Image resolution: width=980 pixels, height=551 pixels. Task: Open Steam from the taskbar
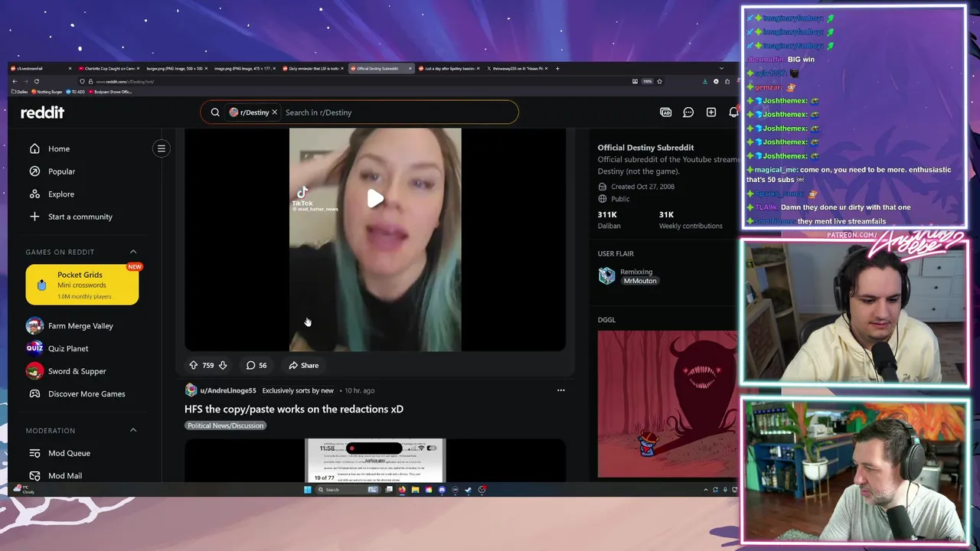click(468, 490)
